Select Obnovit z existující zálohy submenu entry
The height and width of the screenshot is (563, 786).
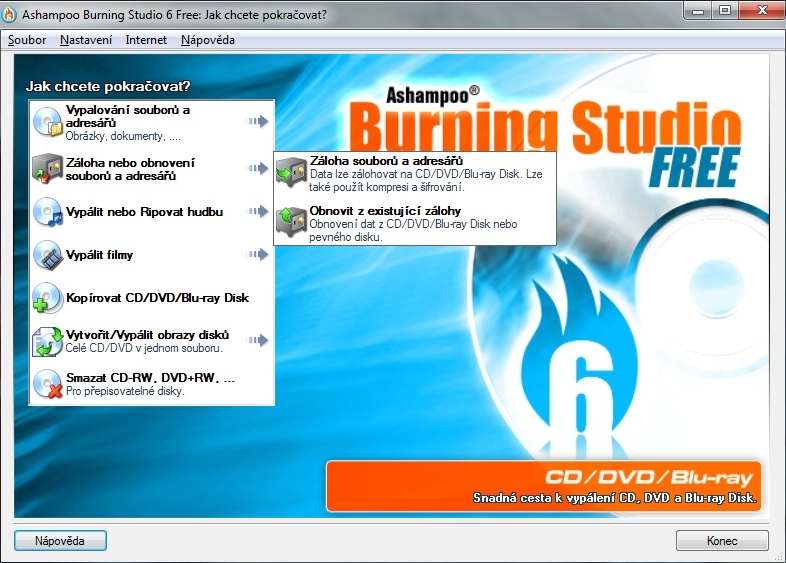coord(415,223)
